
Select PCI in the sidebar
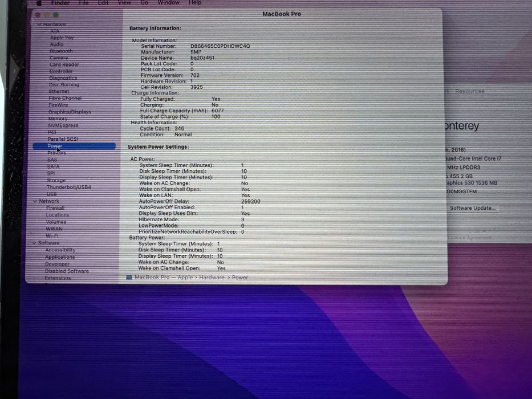(x=52, y=132)
